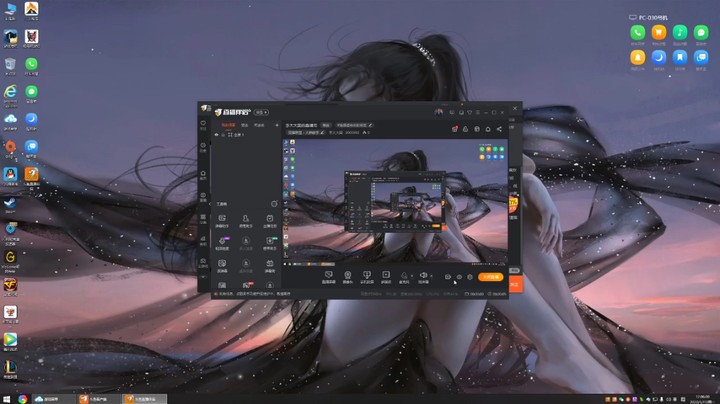Collapse the toolbox panel with the left chevron
This screenshot has height=404, width=720.
tap(210, 204)
